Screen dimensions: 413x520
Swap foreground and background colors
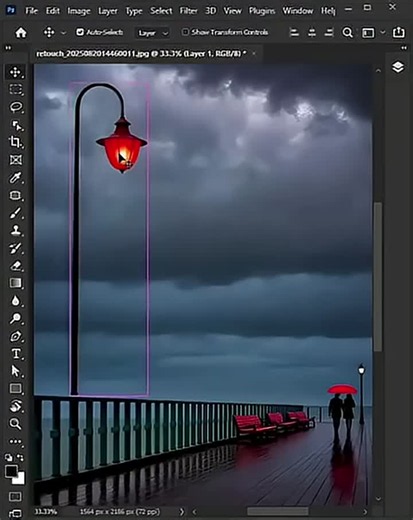(x=20, y=457)
